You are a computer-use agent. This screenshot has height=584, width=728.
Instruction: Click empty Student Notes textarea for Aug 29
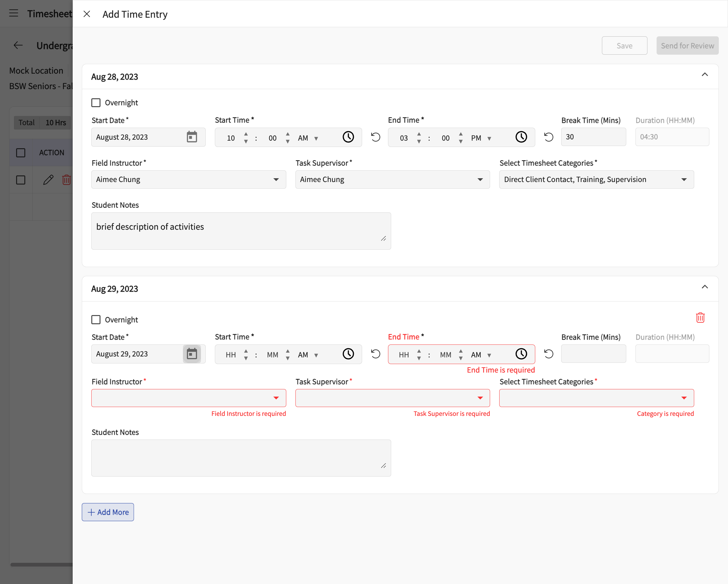tap(241, 458)
